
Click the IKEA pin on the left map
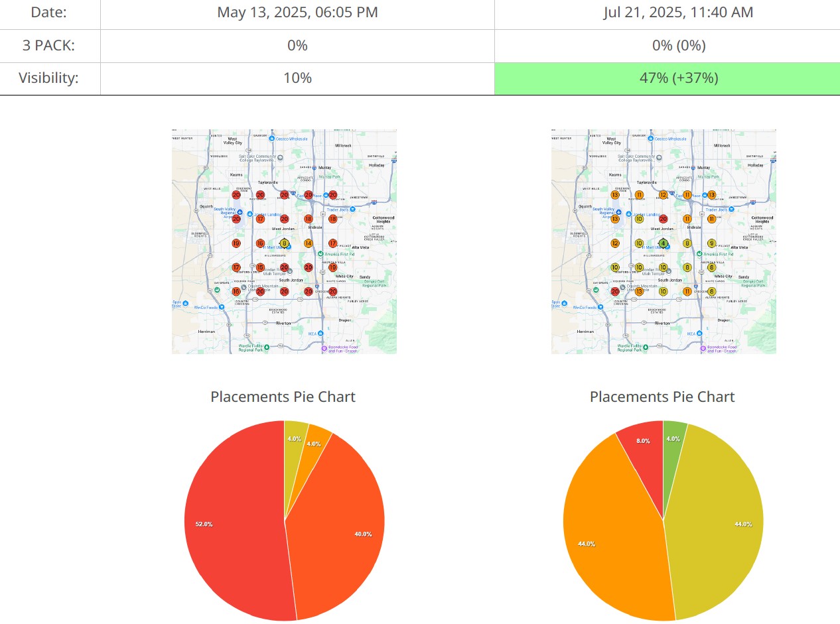coord(320,334)
